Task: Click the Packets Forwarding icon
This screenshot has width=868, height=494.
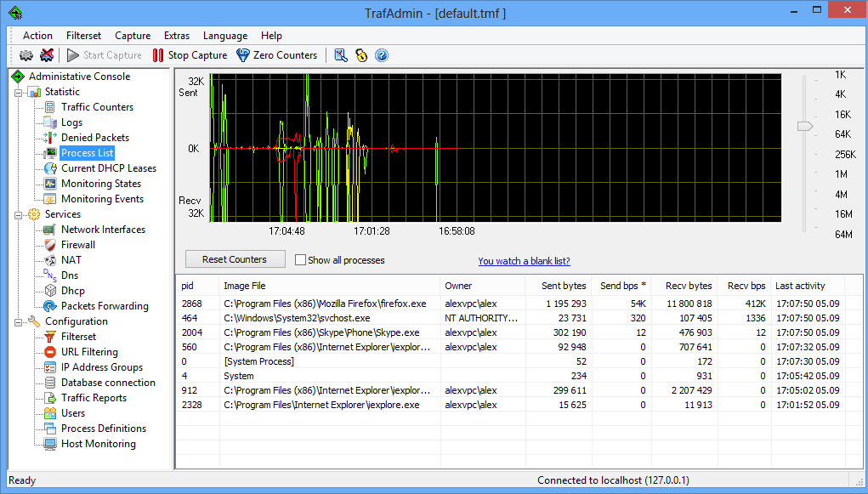Action: [x=50, y=306]
